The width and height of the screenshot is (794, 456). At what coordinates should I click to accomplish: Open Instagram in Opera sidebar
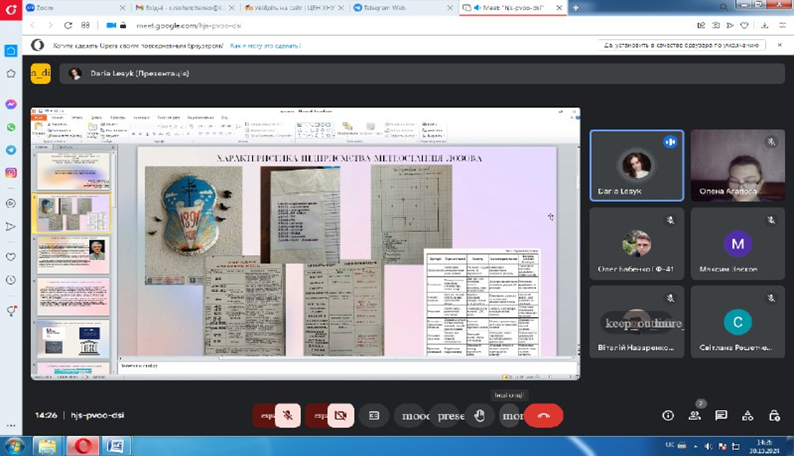click(x=11, y=173)
